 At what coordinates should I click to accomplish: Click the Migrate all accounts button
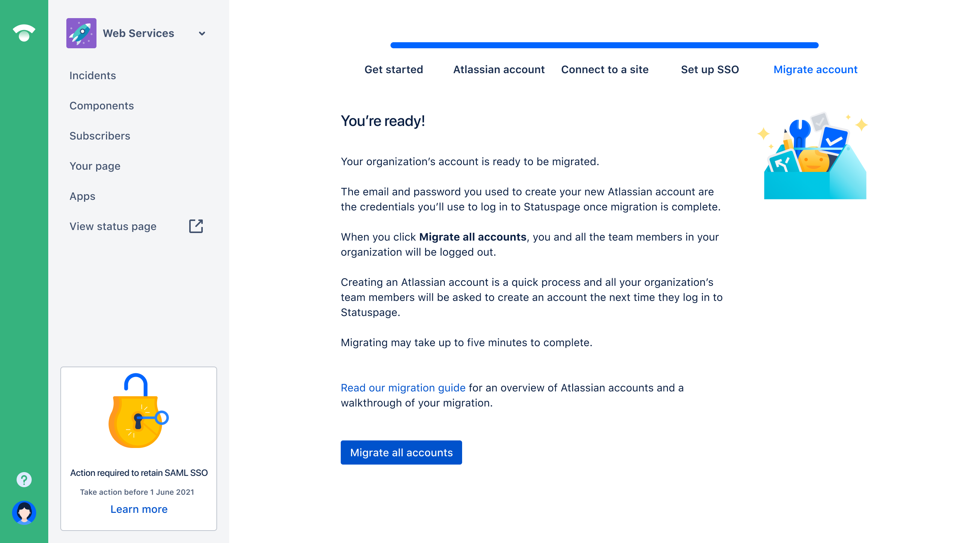click(x=401, y=452)
